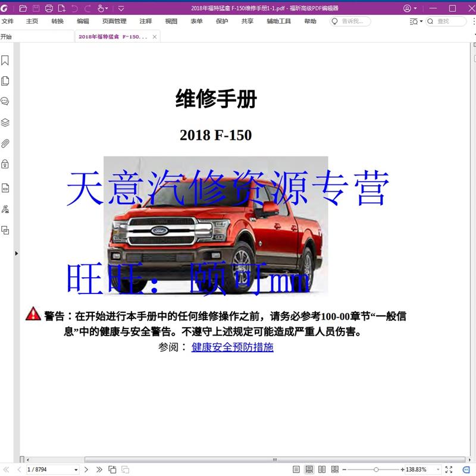Viewport: 476px width, 476px height.
Task: Expand the account dropdown arrow
Action: click(x=415, y=8)
